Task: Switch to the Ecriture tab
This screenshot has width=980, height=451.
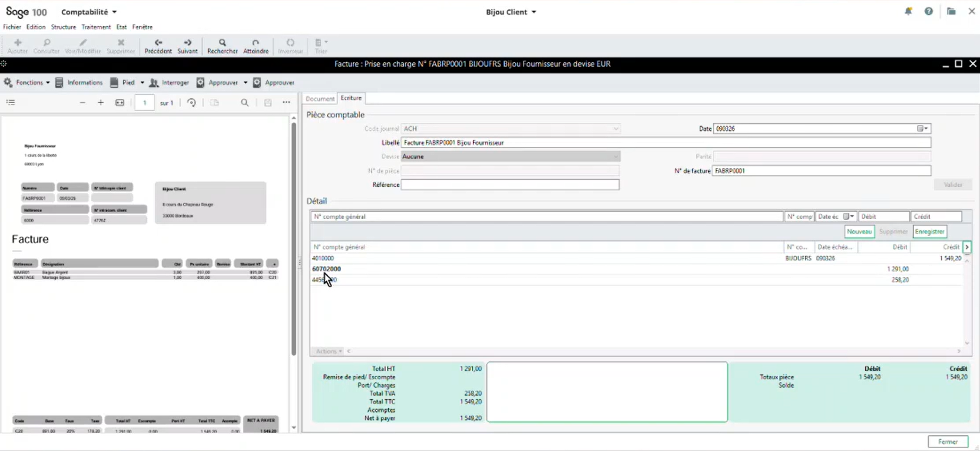Action: (x=351, y=98)
